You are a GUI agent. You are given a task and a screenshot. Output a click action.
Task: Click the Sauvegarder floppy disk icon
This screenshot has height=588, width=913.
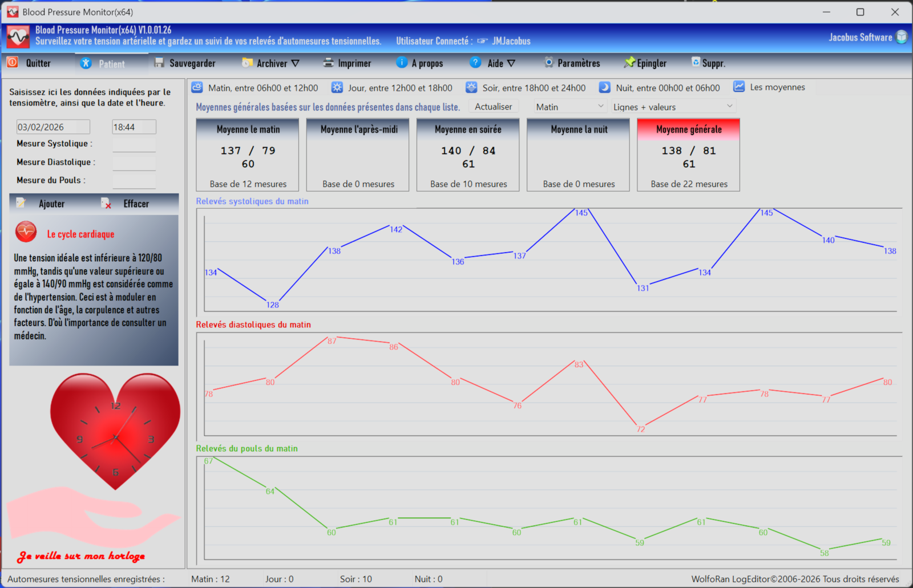(159, 63)
